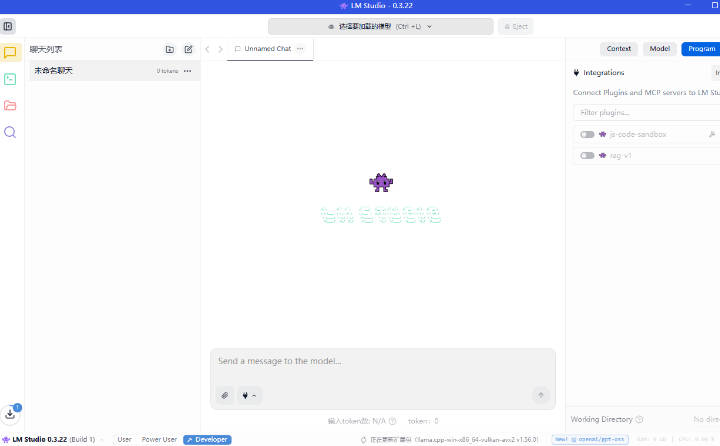Expand the integrations plug dropdown in message box
Screen dimensions: 720x446
point(249,395)
